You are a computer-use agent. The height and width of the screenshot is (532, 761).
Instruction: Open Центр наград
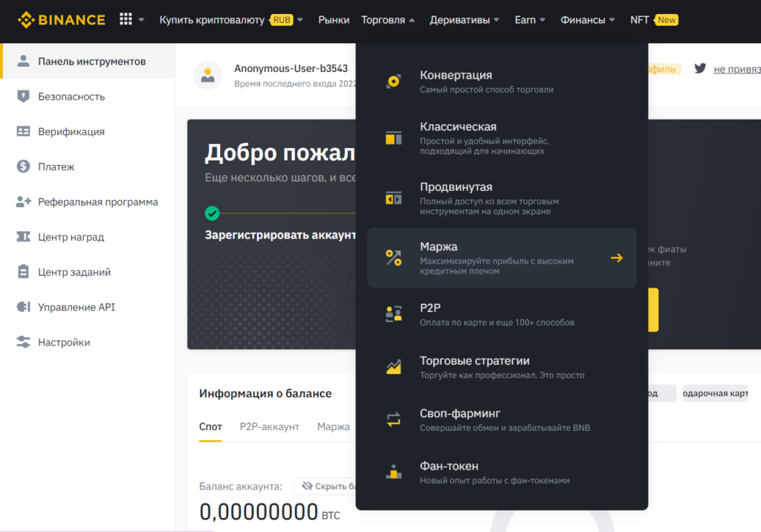(x=88, y=236)
